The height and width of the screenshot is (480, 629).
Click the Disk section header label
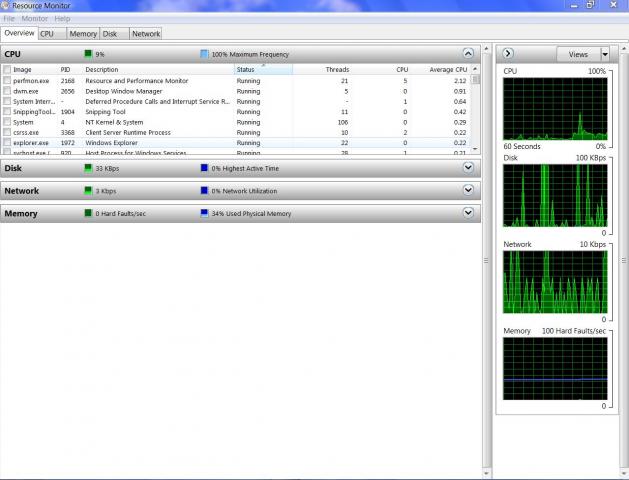tap(13, 168)
